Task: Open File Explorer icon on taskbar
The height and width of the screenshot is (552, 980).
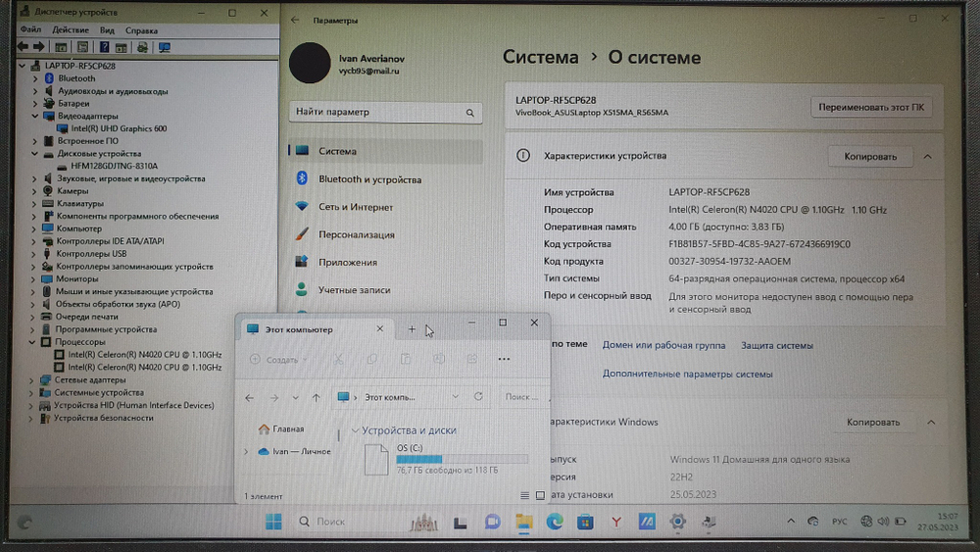Action: click(x=523, y=522)
